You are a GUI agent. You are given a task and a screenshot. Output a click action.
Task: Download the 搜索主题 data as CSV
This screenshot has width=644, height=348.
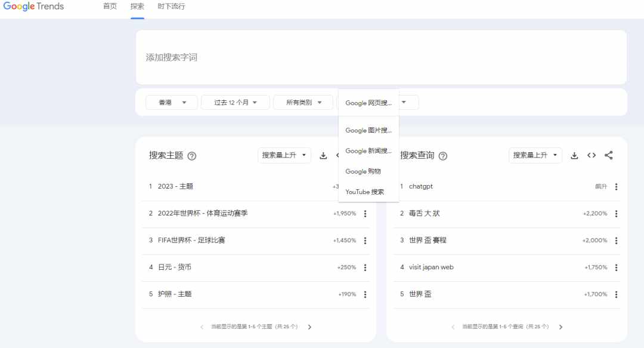323,155
